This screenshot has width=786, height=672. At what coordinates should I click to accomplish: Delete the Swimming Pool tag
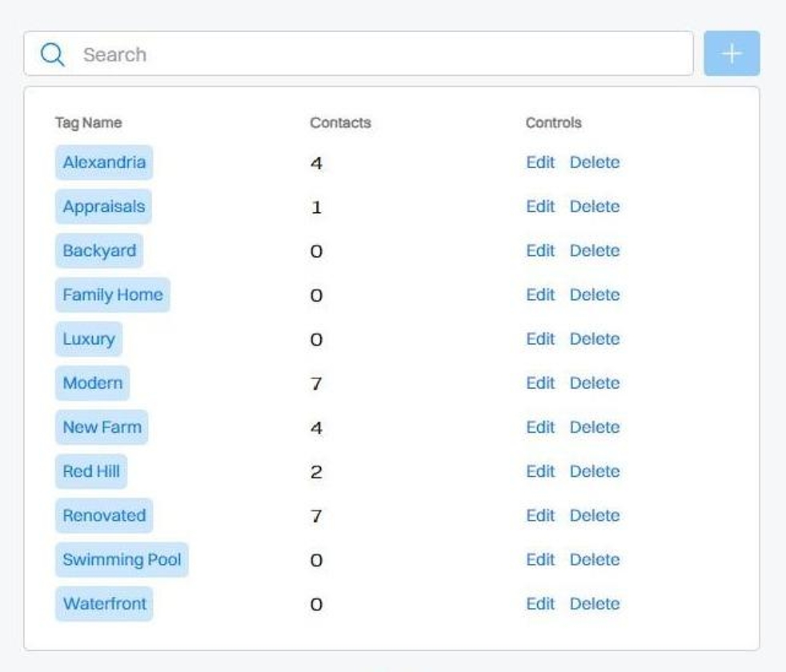pos(595,559)
